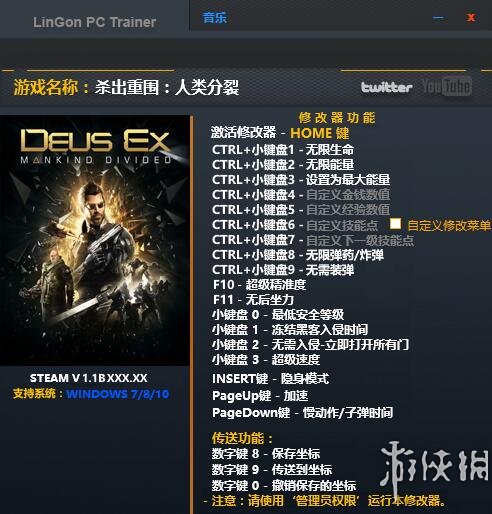Click the F10 超级精准度 line
This screenshot has height=514, width=492.
(259, 285)
